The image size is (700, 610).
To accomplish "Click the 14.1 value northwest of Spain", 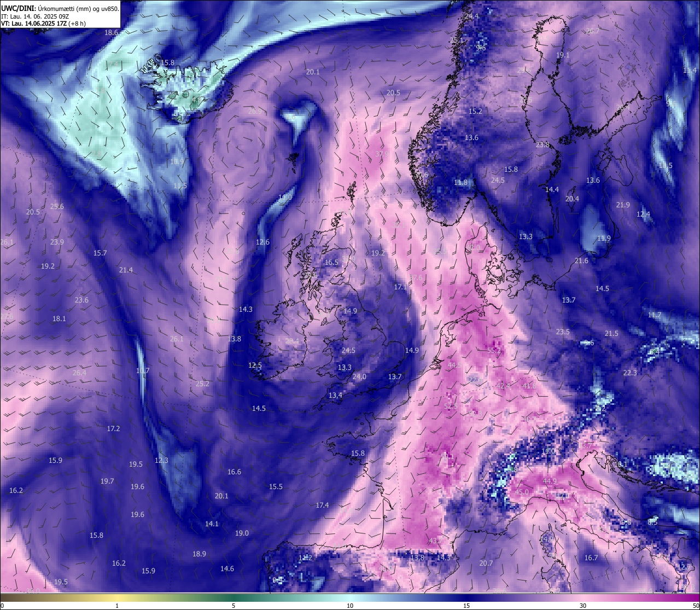I will pos(212,524).
